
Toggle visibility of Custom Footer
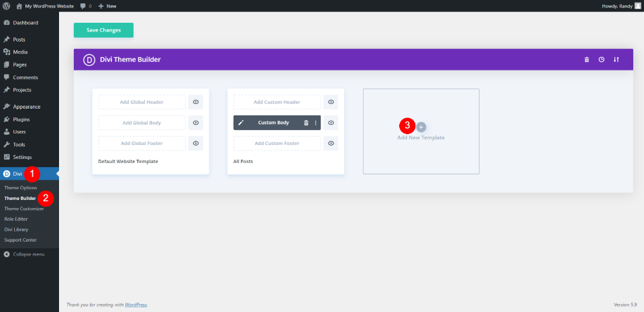click(331, 144)
